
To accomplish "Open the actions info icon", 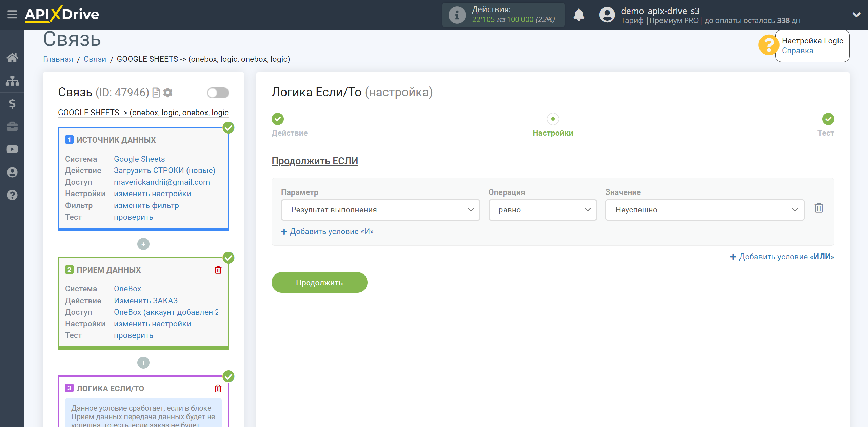I will (457, 15).
